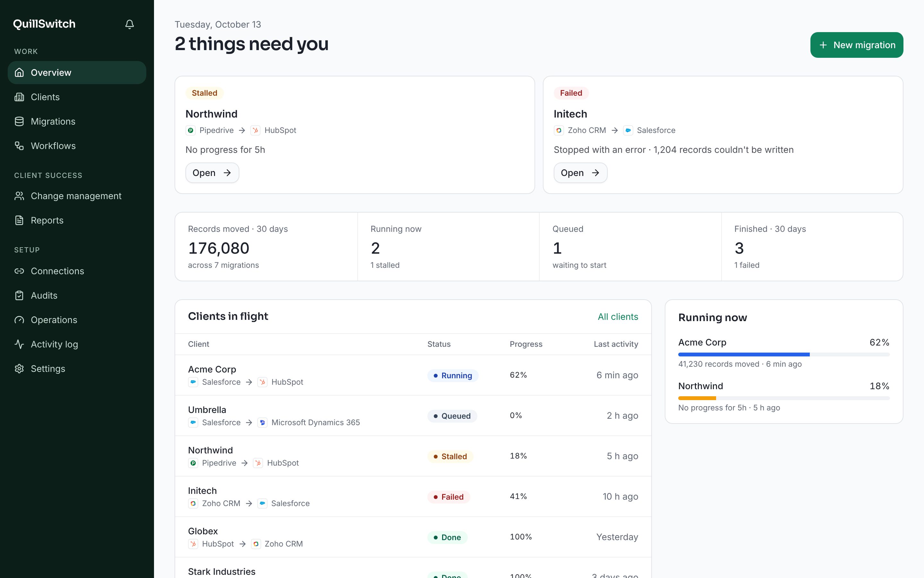Click the Umbrella client name
Screen dimensions: 924x578
tap(207, 410)
